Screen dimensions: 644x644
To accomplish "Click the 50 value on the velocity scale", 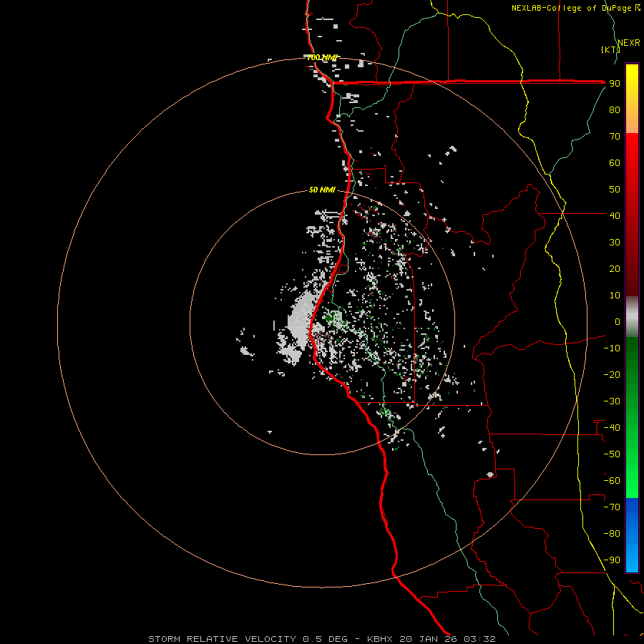I will pos(615,190).
